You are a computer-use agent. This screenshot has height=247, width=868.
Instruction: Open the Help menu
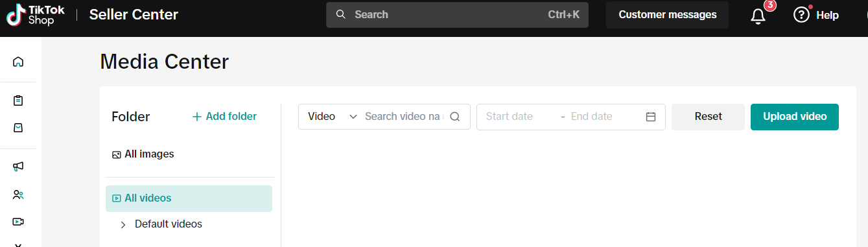[x=816, y=15]
